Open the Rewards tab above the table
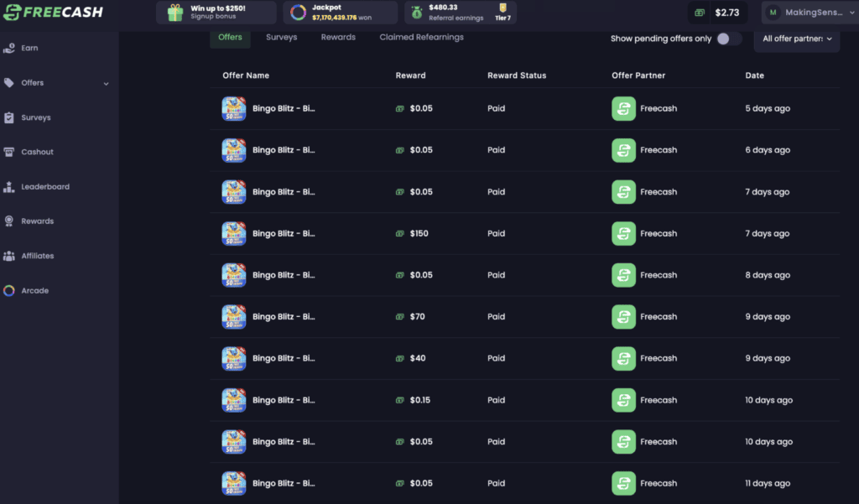 click(x=338, y=37)
